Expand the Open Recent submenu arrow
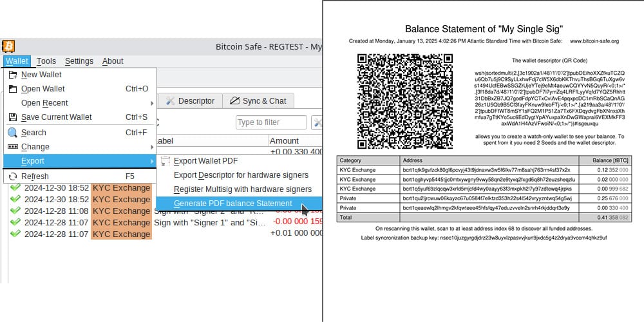The width and height of the screenshot is (644, 322). click(151, 103)
